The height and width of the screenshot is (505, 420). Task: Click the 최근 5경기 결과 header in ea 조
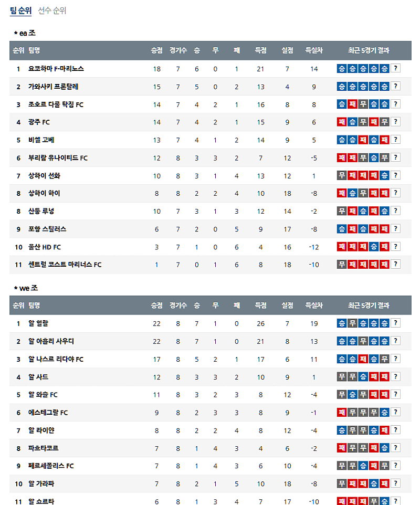(369, 50)
